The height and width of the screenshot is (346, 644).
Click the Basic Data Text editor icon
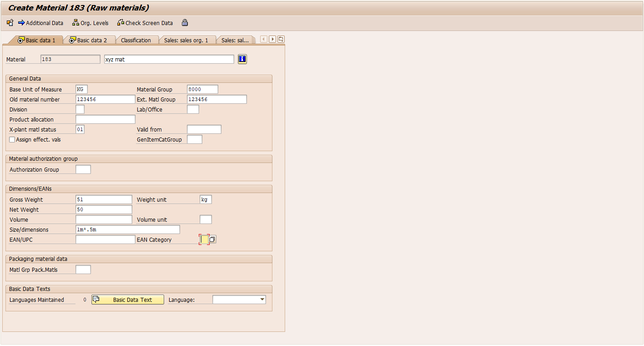coord(96,299)
